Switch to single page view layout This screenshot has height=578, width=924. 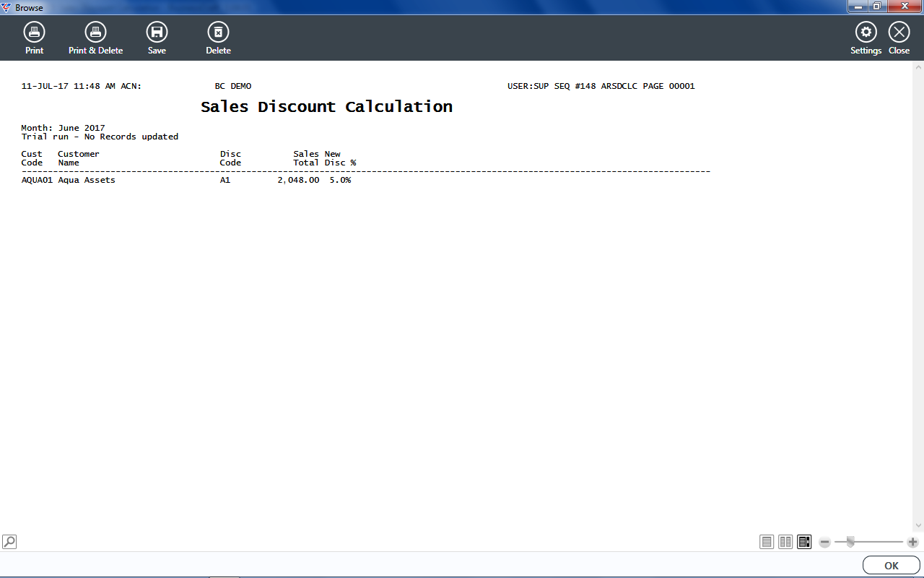point(767,542)
